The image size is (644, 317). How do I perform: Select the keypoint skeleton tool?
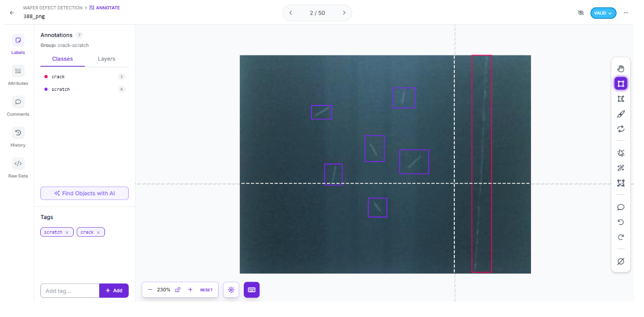[x=621, y=183]
